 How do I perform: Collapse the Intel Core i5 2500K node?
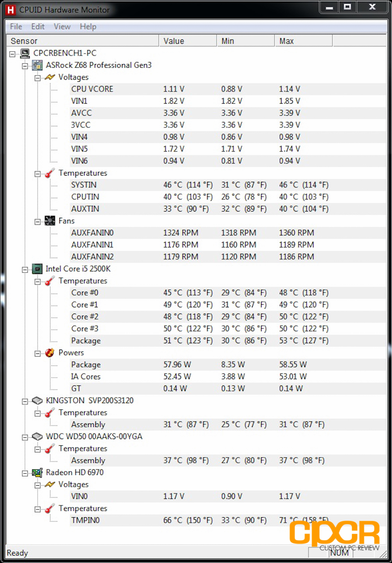(25, 270)
